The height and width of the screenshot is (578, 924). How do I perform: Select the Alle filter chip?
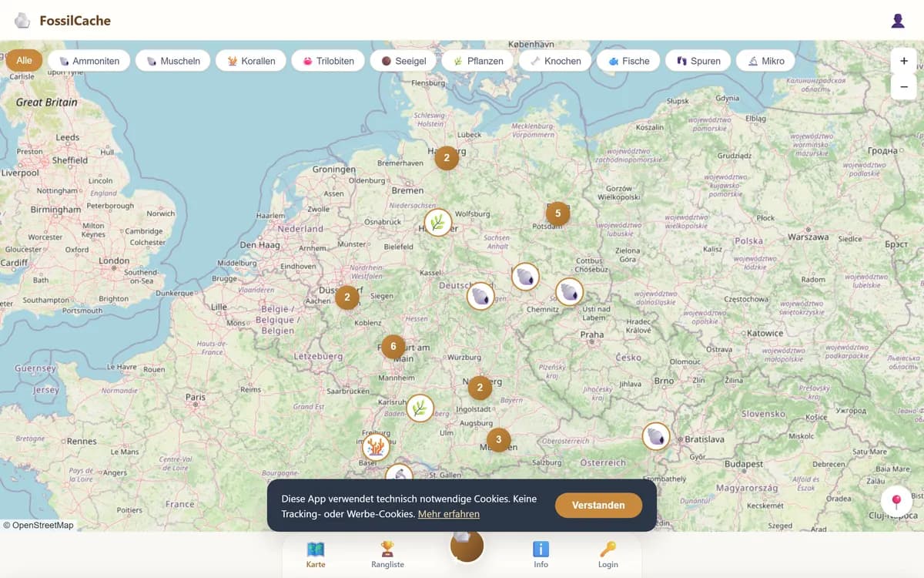[x=24, y=60]
